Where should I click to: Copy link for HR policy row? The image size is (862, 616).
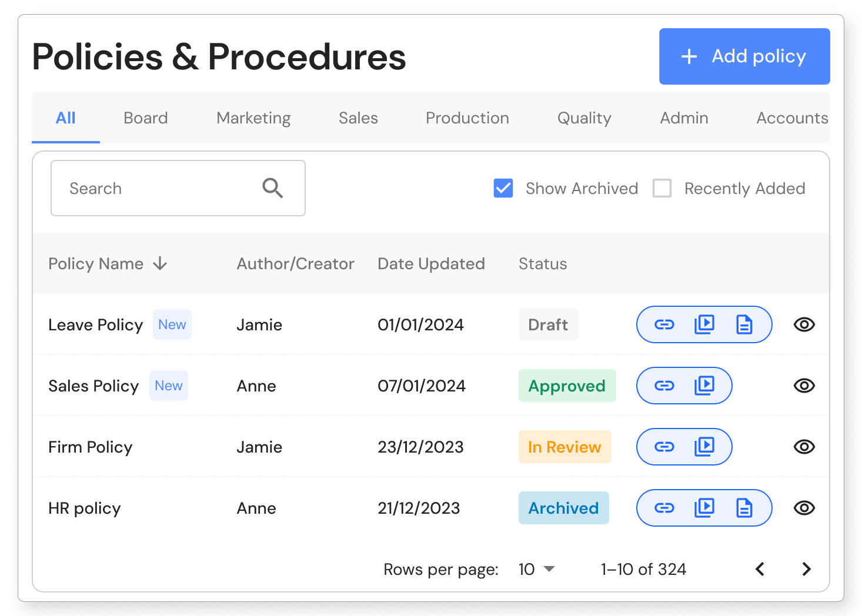coord(664,508)
